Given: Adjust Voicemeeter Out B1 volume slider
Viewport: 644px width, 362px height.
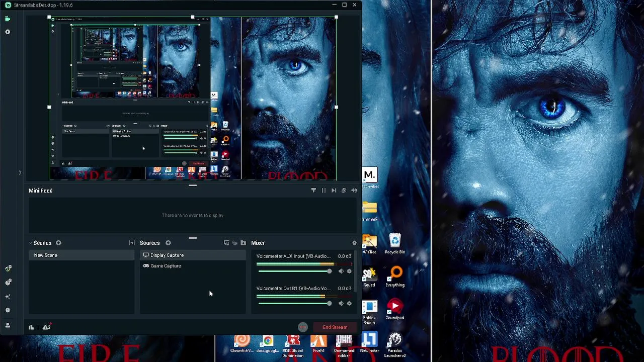Looking at the screenshot, I should pos(295,304).
